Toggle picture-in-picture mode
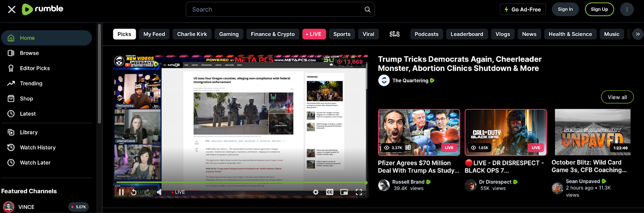 click(x=344, y=192)
